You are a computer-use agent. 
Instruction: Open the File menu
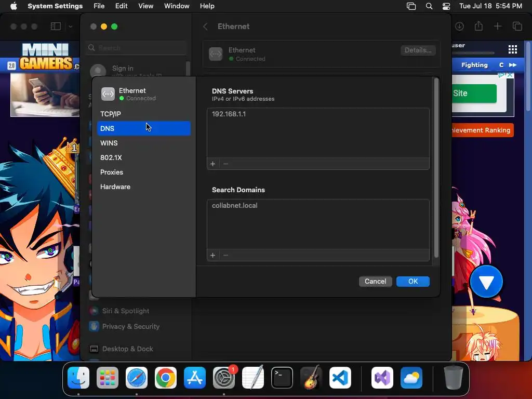click(99, 6)
